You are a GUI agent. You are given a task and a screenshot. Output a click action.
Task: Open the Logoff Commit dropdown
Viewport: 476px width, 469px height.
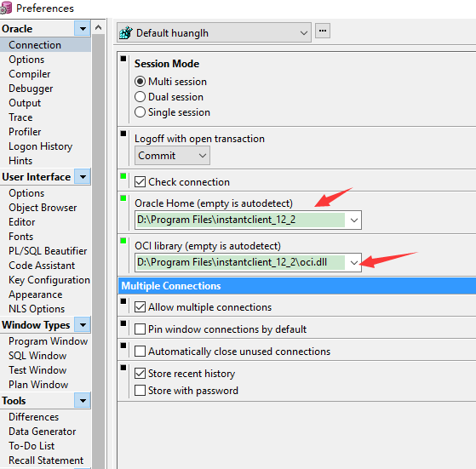tap(172, 156)
